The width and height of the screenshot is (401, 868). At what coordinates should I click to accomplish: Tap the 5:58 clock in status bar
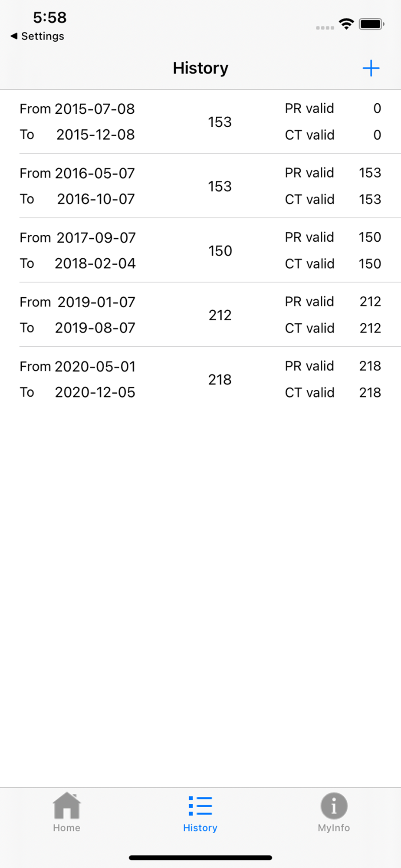[x=50, y=17]
